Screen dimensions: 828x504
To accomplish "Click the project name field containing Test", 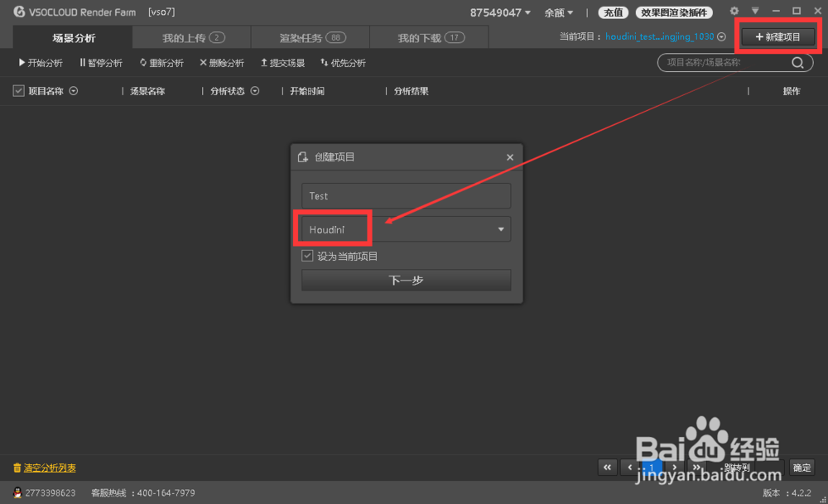I will pos(406,196).
